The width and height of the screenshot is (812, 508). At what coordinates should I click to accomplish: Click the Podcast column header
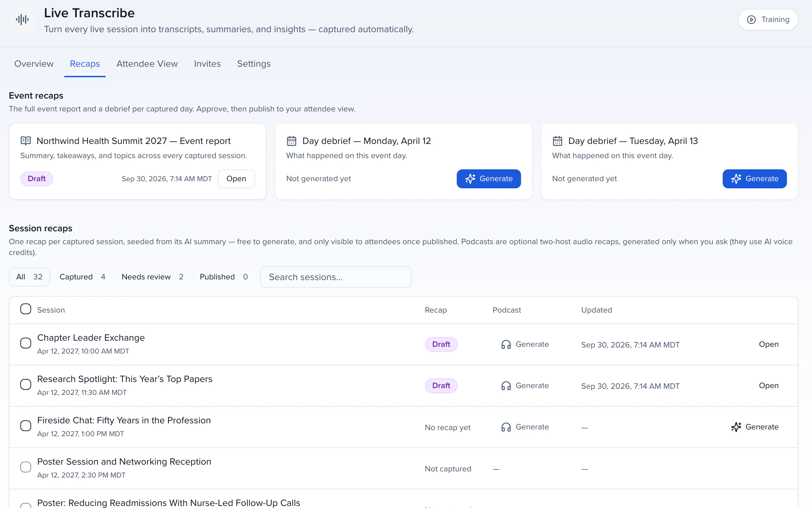(x=506, y=310)
